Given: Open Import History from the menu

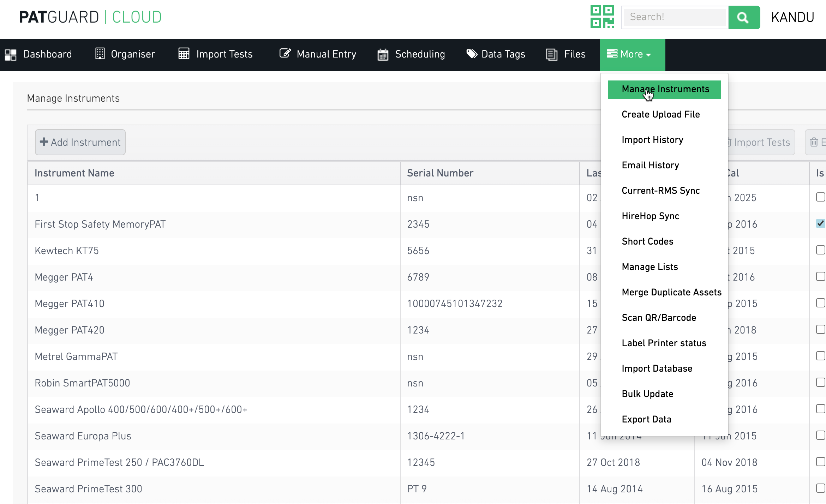Looking at the screenshot, I should click(652, 140).
